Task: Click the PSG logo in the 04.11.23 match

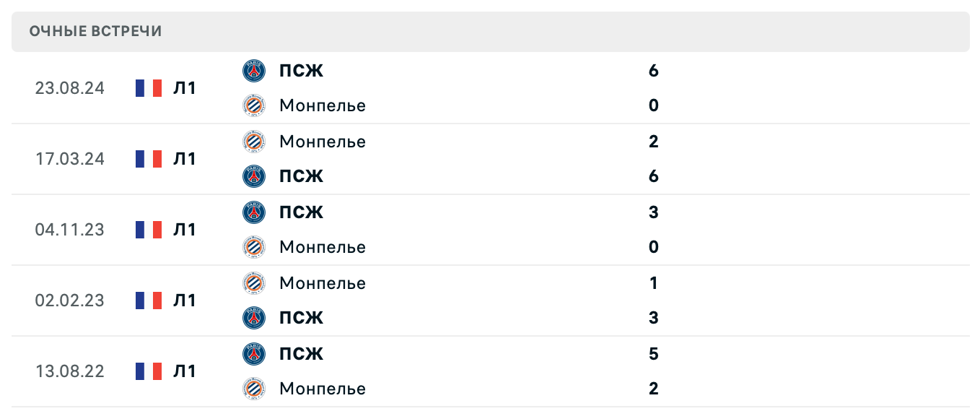Action: pos(254,212)
